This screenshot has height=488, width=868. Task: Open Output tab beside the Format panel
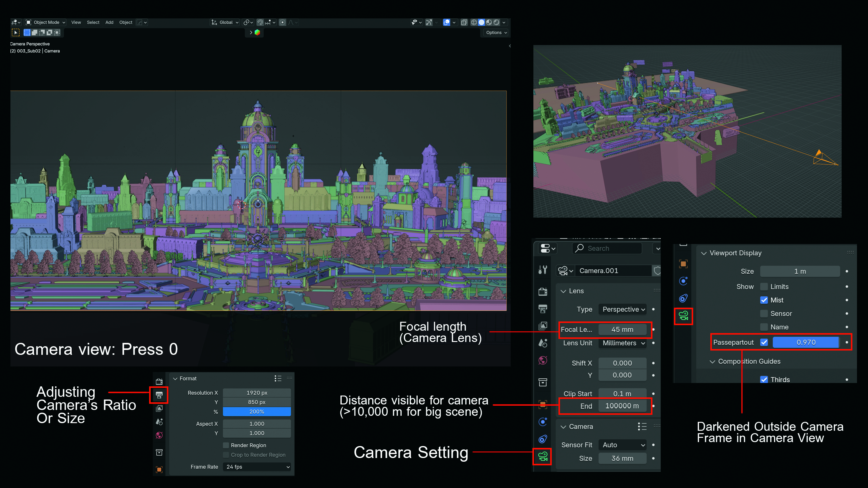[x=159, y=395]
